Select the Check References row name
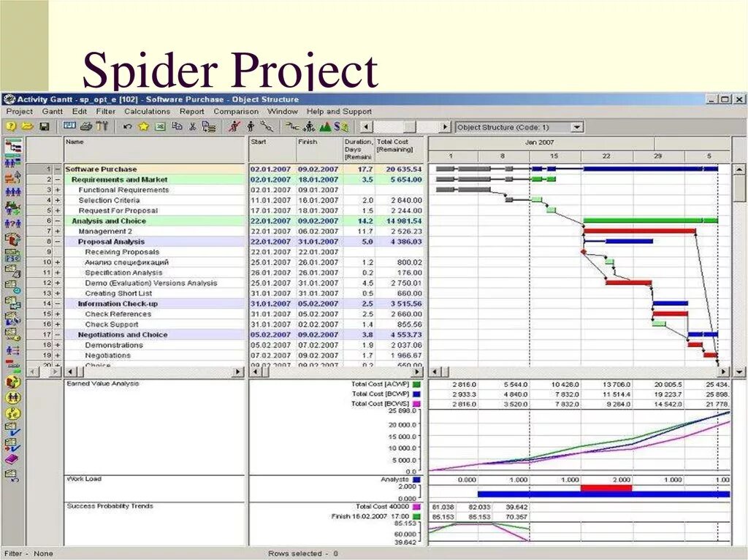This screenshot has width=748, height=560. [x=118, y=315]
